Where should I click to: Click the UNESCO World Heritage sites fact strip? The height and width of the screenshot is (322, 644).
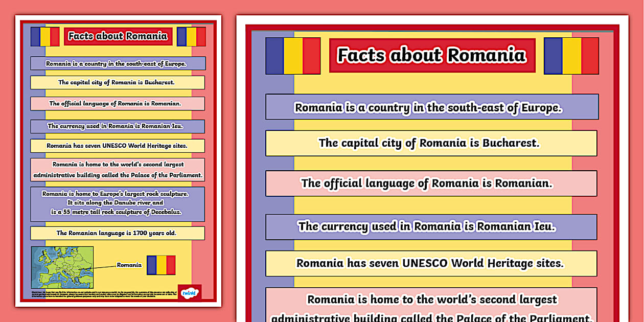[431, 263]
